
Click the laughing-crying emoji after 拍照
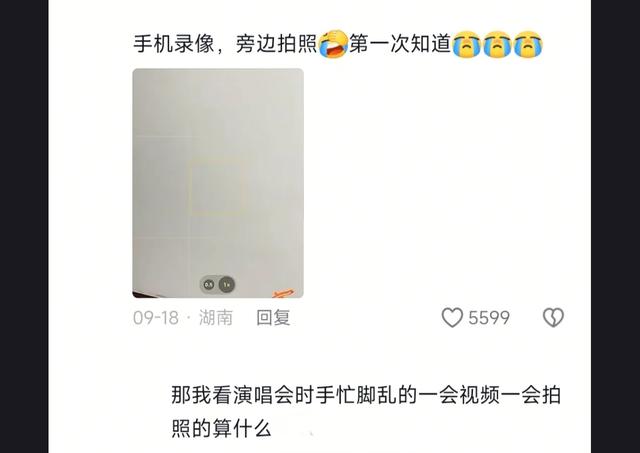[x=333, y=44]
